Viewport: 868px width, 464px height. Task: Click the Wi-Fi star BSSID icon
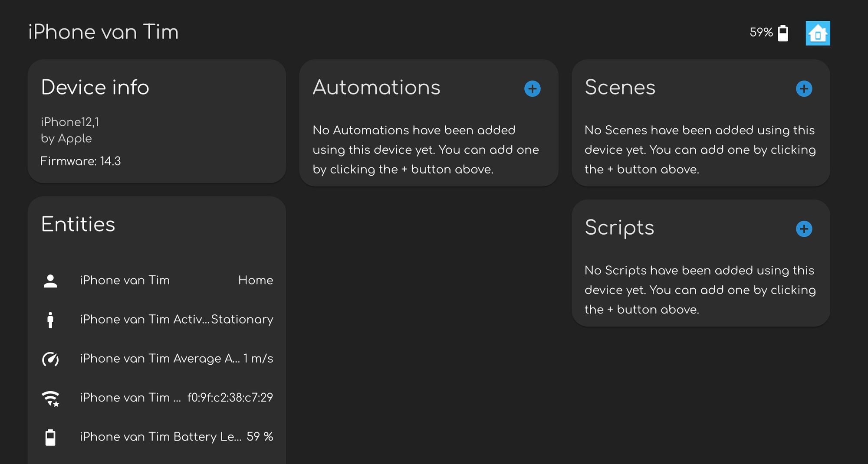pos(50,398)
